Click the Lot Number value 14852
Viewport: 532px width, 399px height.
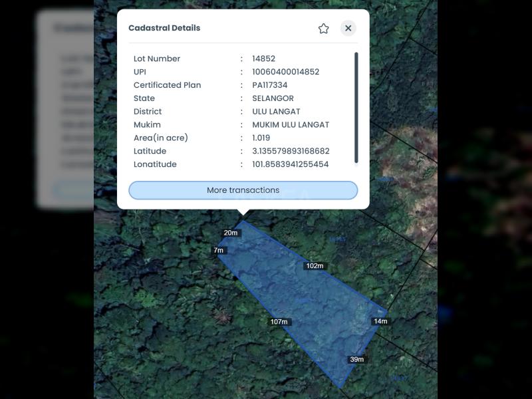(263, 59)
